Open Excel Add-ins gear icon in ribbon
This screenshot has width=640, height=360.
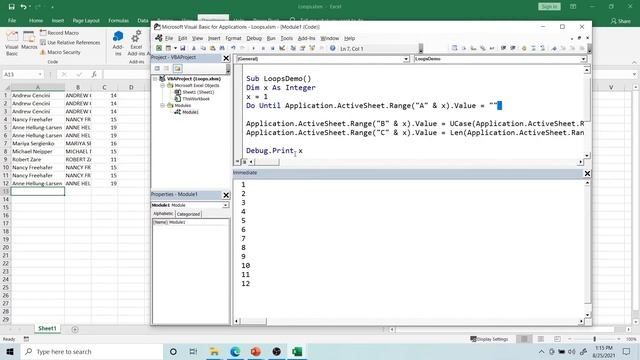[136, 43]
